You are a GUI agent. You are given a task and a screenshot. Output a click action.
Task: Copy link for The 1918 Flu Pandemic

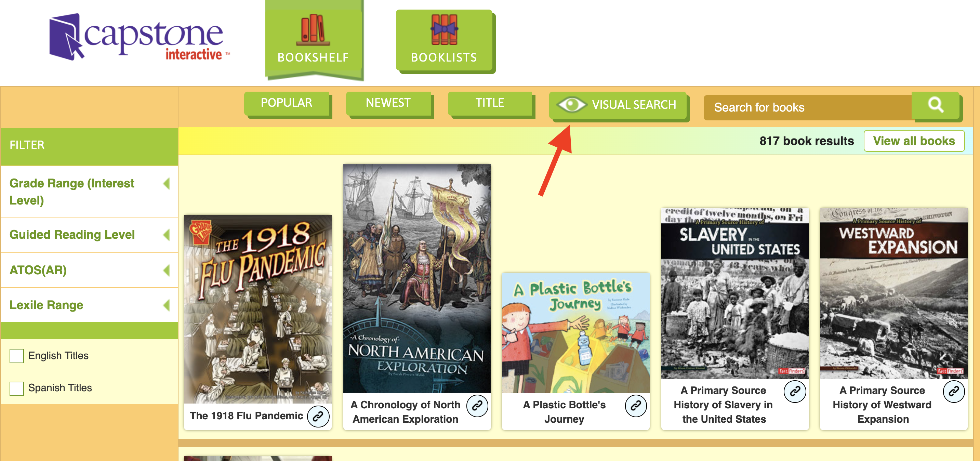(x=318, y=416)
